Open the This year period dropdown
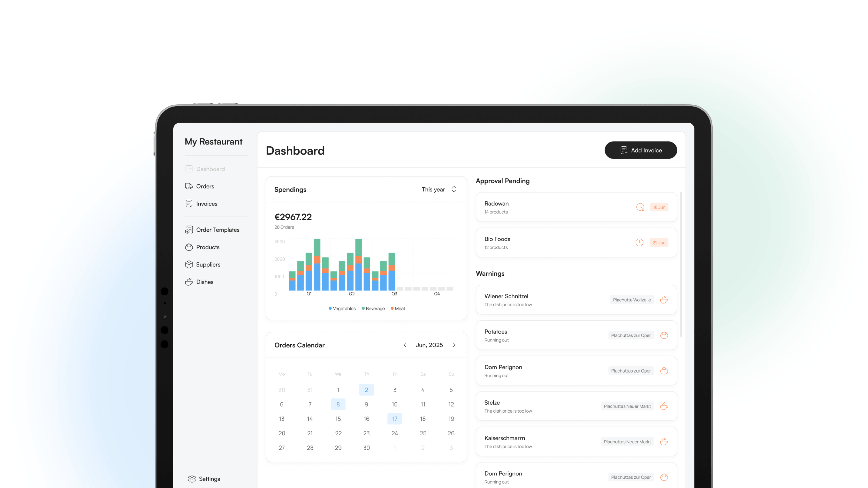The height and width of the screenshot is (488, 868). tap(439, 189)
